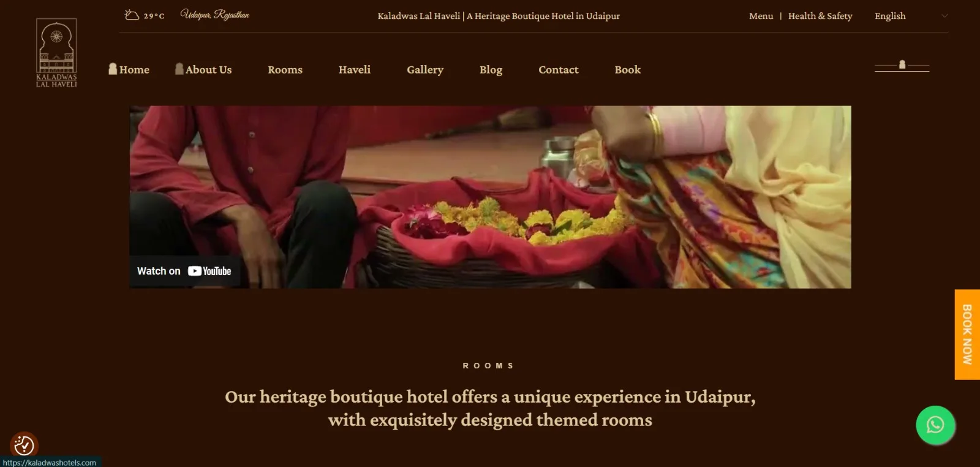Go to the Gallery page

click(425, 70)
